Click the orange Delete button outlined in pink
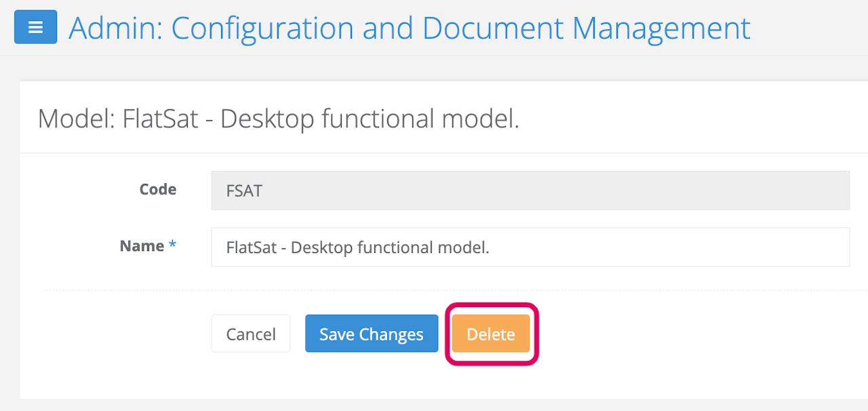 (491, 334)
